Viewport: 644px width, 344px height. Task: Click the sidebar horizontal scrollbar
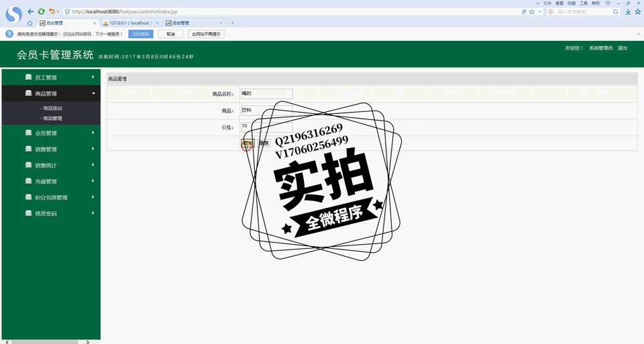(45, 342)
